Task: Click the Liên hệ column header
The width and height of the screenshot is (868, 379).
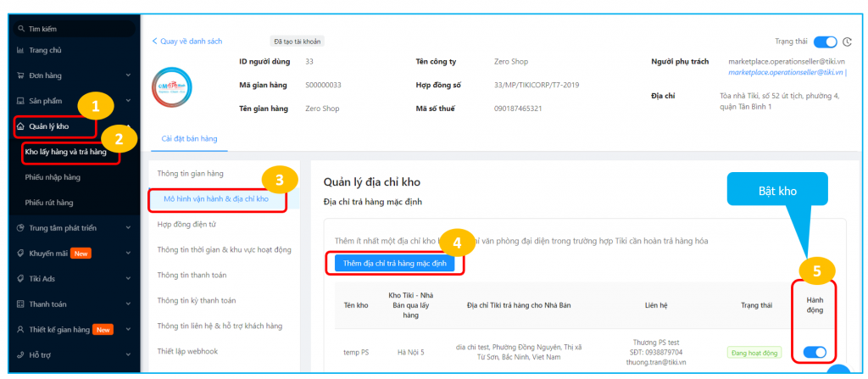Action: (655, 304)
